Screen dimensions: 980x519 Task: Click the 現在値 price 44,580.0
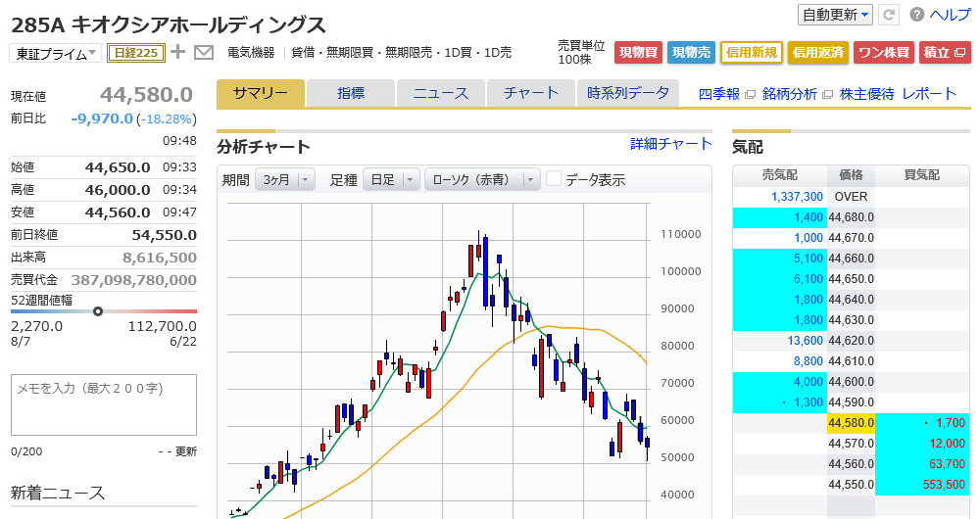pos(146,94)
